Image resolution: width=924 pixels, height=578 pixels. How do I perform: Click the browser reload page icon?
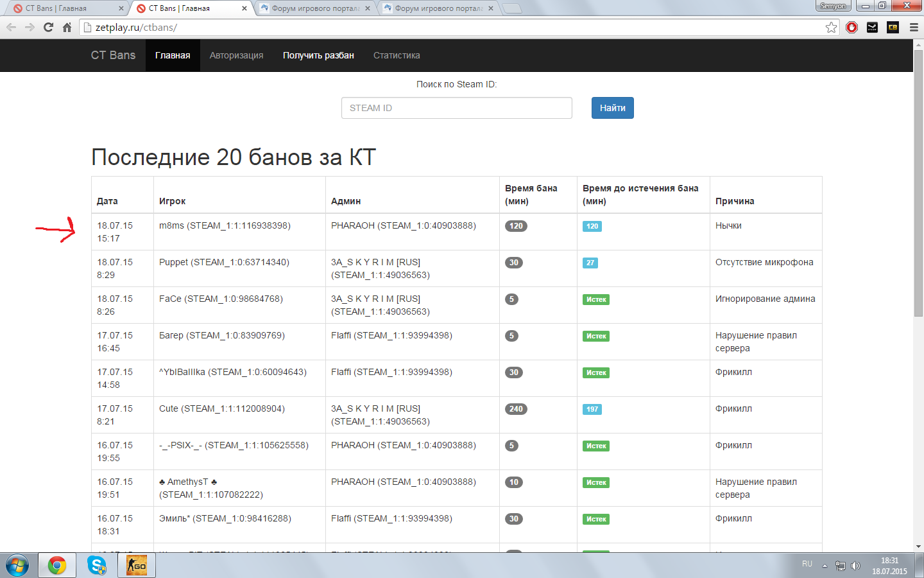pos(48,27)
